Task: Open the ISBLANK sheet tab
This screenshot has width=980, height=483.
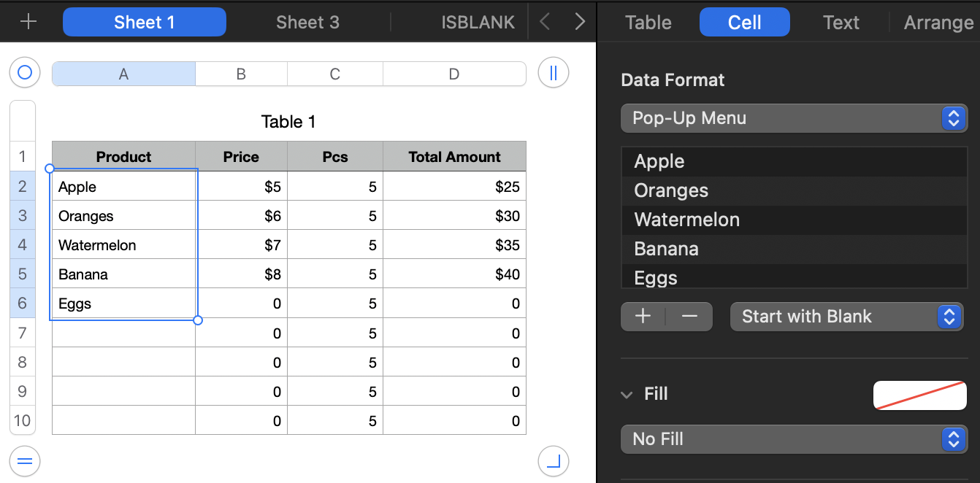Action: point(478,22)
